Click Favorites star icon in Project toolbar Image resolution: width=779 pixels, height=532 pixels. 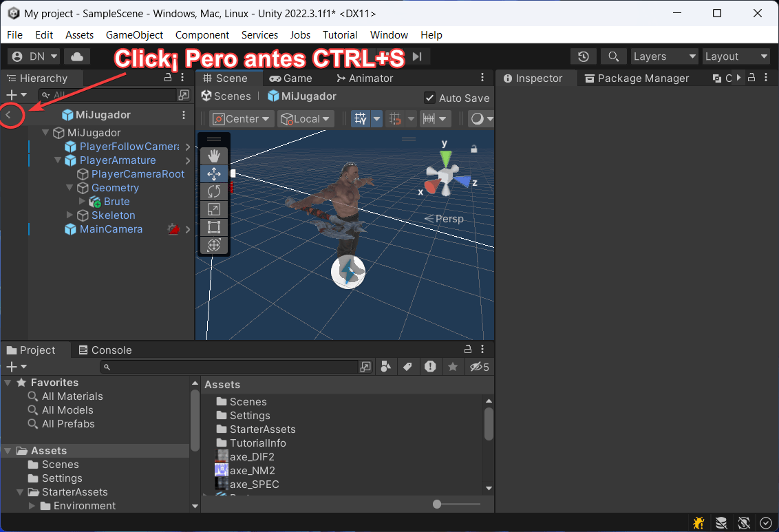tap(453, 367)
